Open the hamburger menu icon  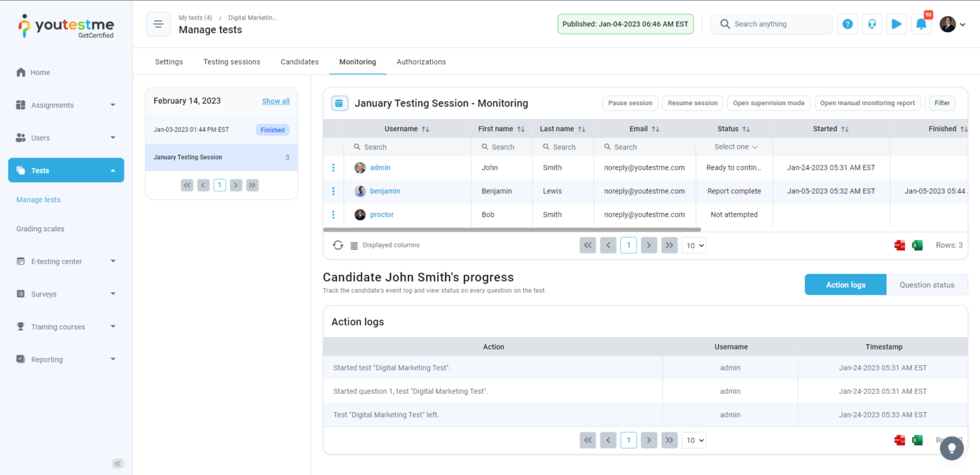(158, 24)
